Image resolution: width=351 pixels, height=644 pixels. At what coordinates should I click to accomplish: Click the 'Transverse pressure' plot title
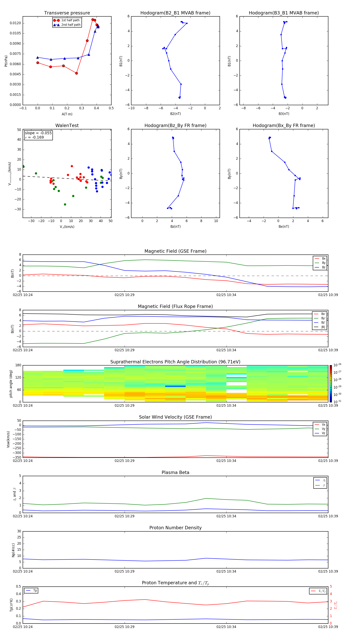coord(67,13)
